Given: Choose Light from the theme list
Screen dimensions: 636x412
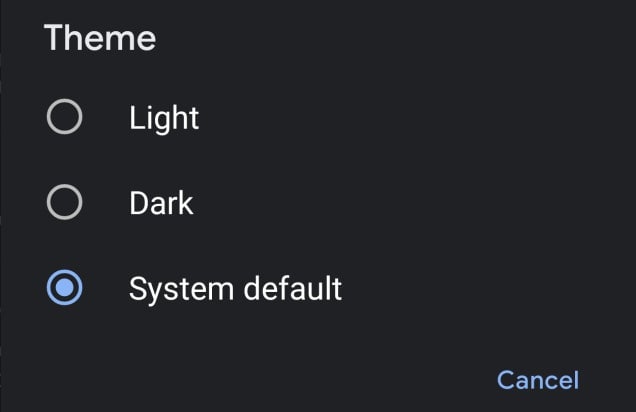Looking at the screenshot, I should [164, 119].
